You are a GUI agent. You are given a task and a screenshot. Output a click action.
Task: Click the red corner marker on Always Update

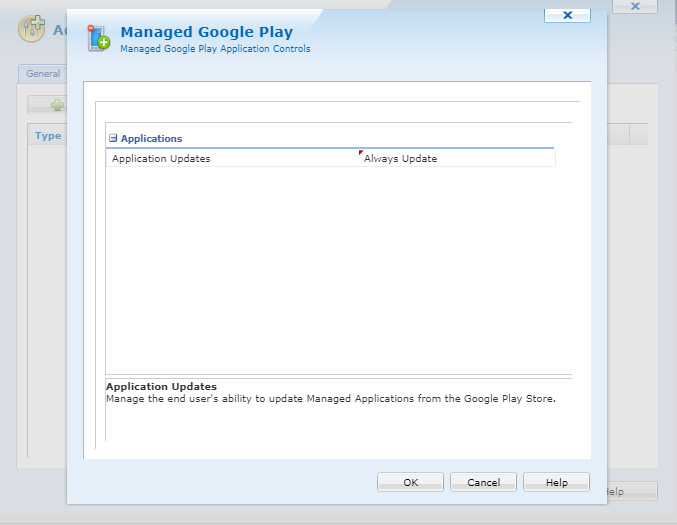click(361, 153)
